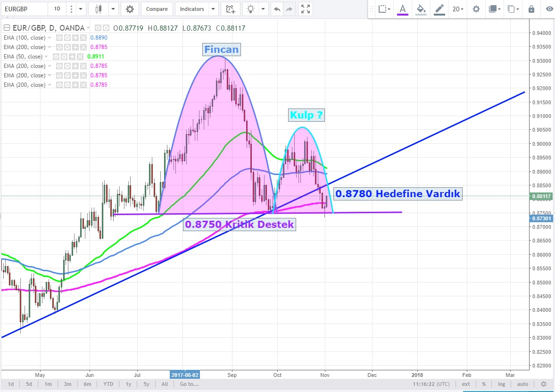This screenshot has width=555, height=392.
Task: Hide EMA (100, close) using its eye icon
Action: point(60,38)
